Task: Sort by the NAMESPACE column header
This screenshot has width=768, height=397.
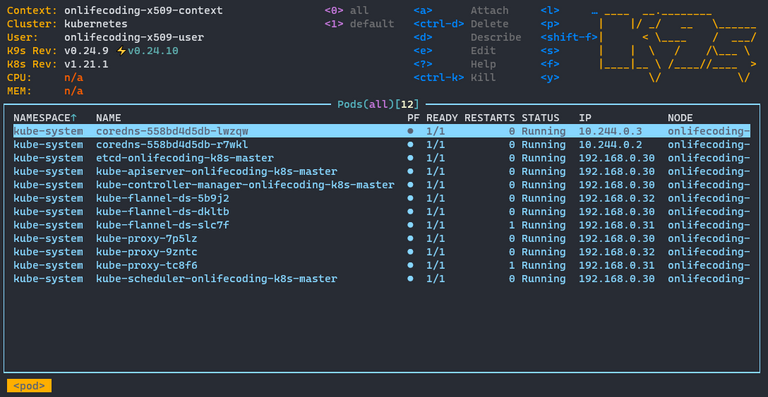Action: pyautogui.click(x=45, y=118)
